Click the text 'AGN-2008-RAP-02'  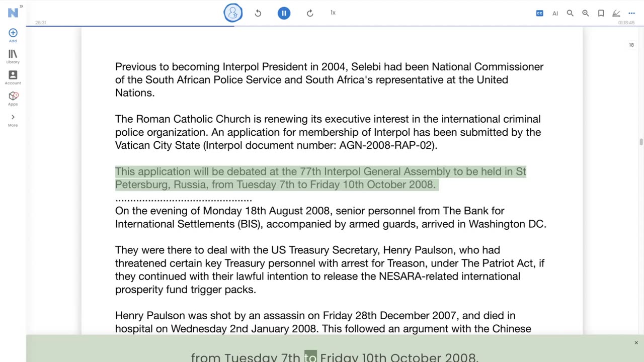pyautogui.click(x=387, y=145)
